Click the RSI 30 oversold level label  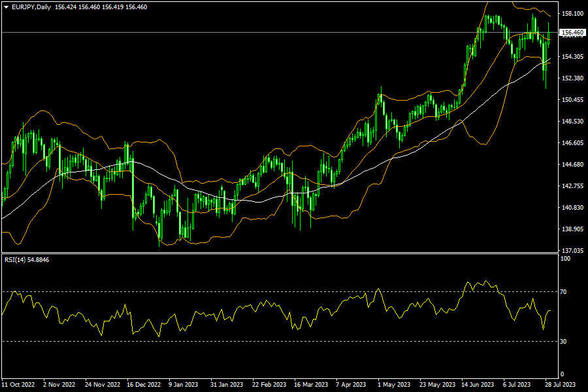tap(564, 341)
